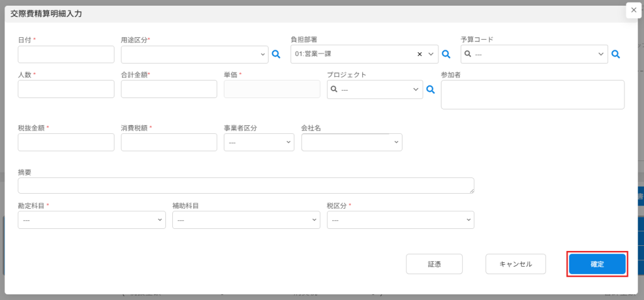Click the 参加者 text box

(x=532, y=94)
